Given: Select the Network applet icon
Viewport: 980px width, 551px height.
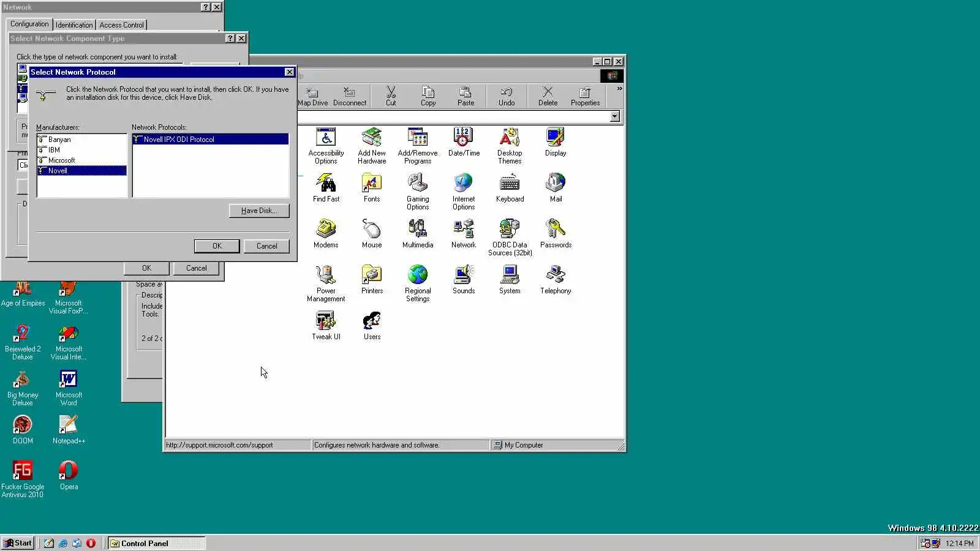Looking at the screenshot, I should tap(464, 233).
